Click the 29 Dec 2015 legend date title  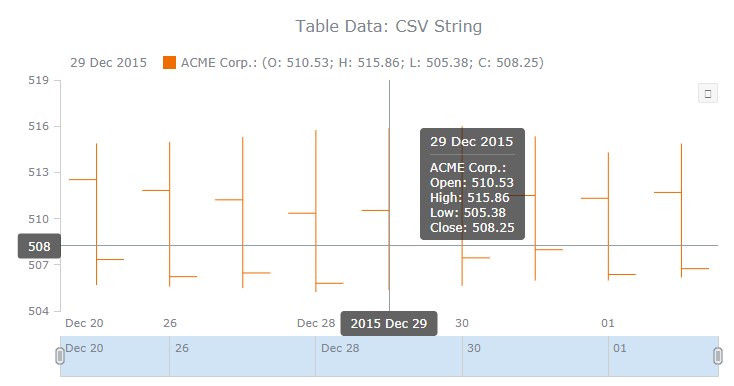tap(109, 63)
